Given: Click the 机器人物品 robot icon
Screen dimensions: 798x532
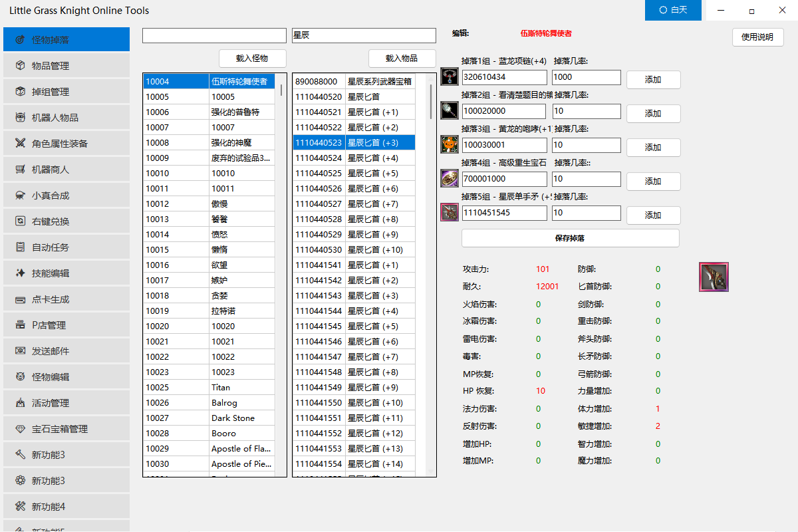Looking at the screenshot, I should coord(20,118).
